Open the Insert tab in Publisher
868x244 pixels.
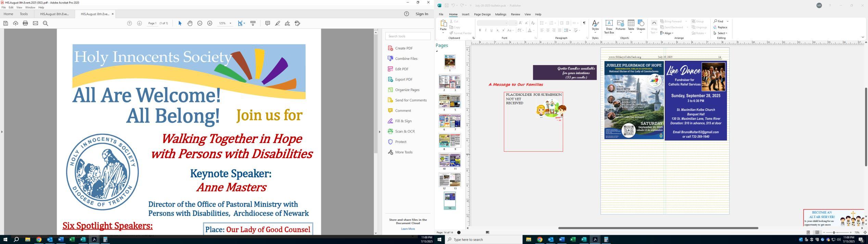tap(465, 14)
